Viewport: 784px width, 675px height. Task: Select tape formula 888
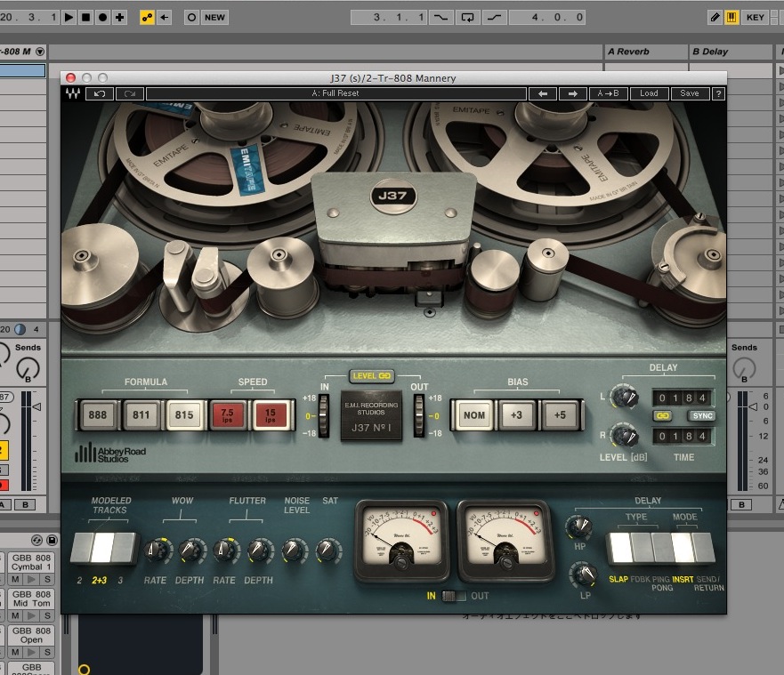tap(98, 414)
